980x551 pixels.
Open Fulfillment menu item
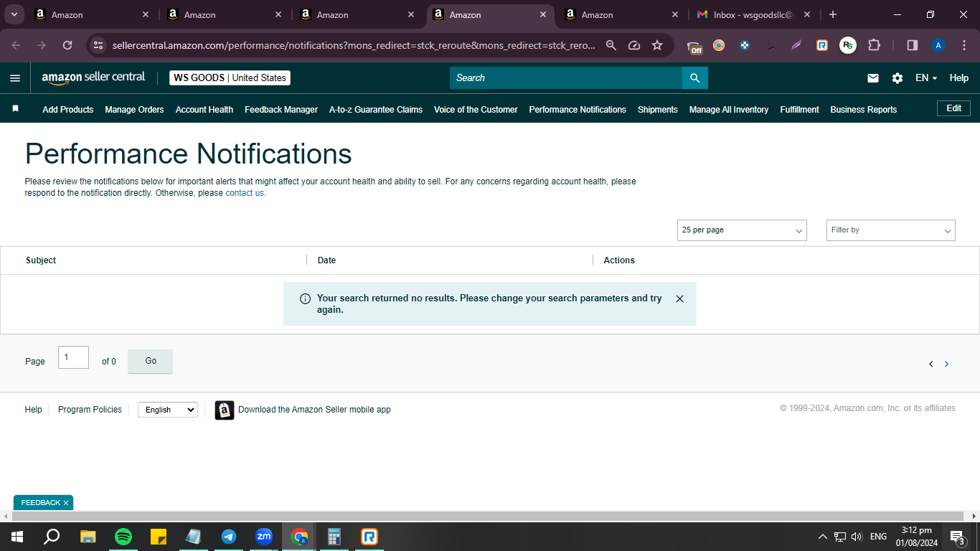click(x=799, y=110)
